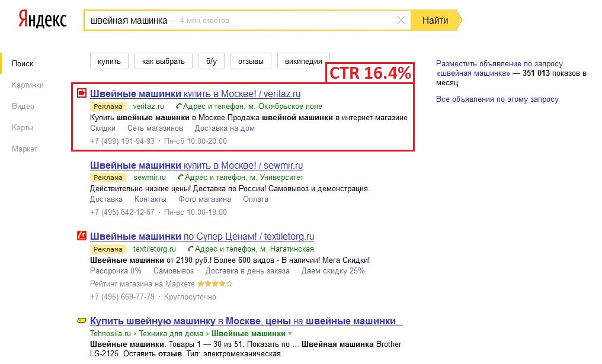The height and width of the screenshot is (364, 602).
Task: Switch to Видео search section
Action: (23, 106)
